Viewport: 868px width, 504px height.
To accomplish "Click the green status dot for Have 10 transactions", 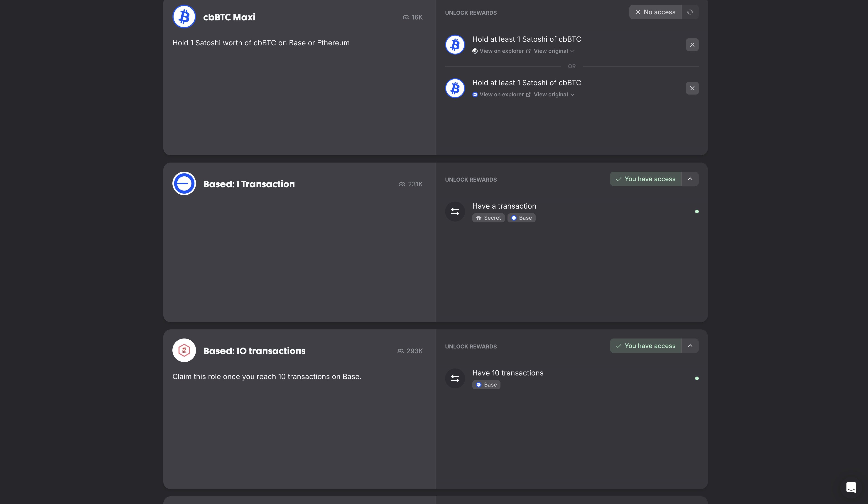I will [697, 378].
